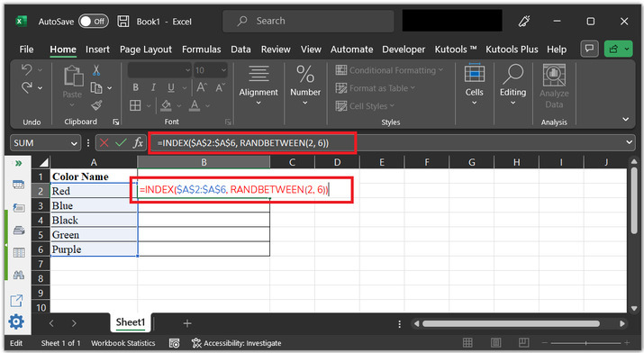Click Increase Font Size icon
This screenshot has width=644, height=353.
coord(201,87)
